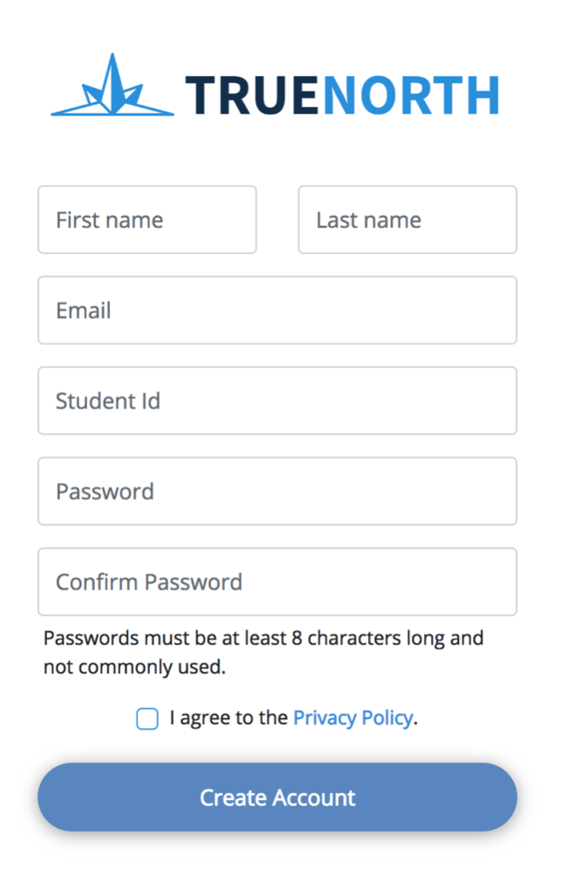Image resolution: width=588 pixels, height=876 pixels.
Task: Click the 'First name' placeholder text
Action: pos(109,220)
